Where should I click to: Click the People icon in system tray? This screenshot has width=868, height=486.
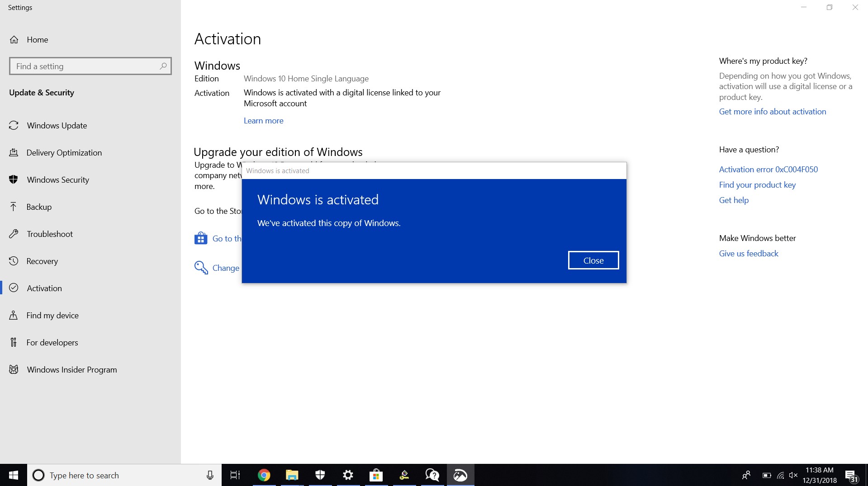[x=746, y=475]
